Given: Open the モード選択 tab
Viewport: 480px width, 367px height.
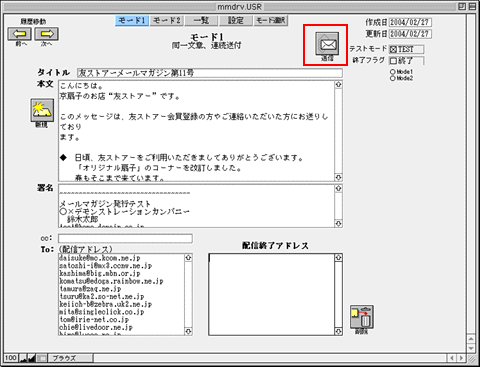Looking at the screenshot, I should pos(271,20).
